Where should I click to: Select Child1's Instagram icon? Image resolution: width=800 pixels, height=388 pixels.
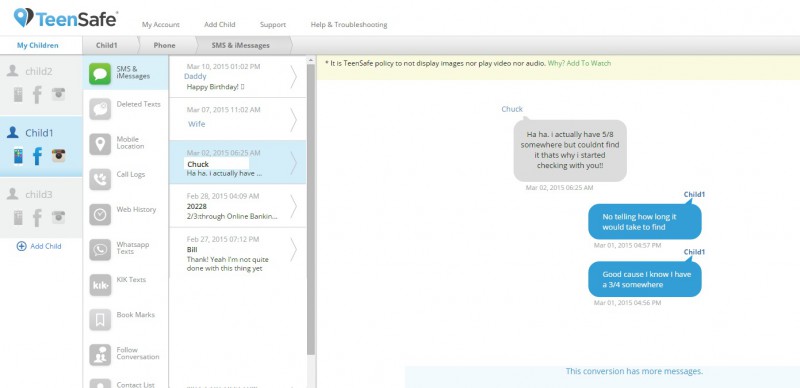(x=58, y=155)
